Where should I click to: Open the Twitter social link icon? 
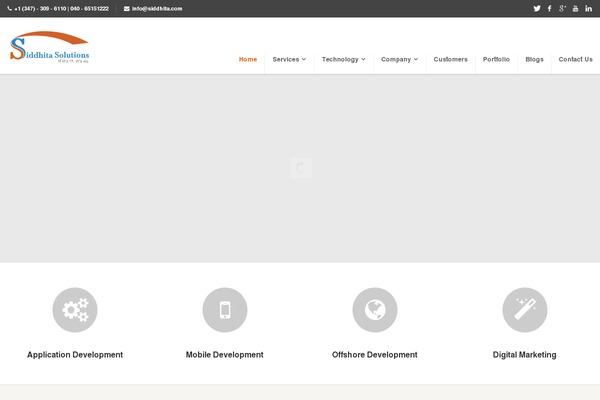[537, 8]
